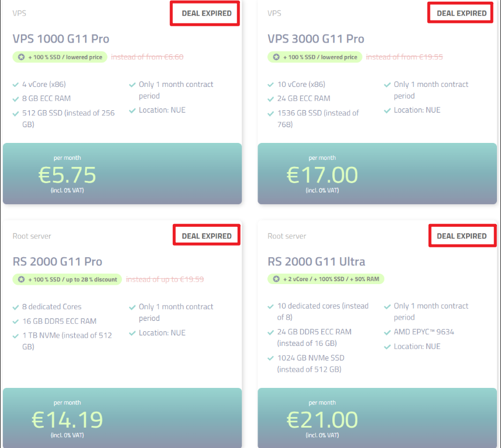Click the VPS 3000 G11 Pro title

pos(316,39)
